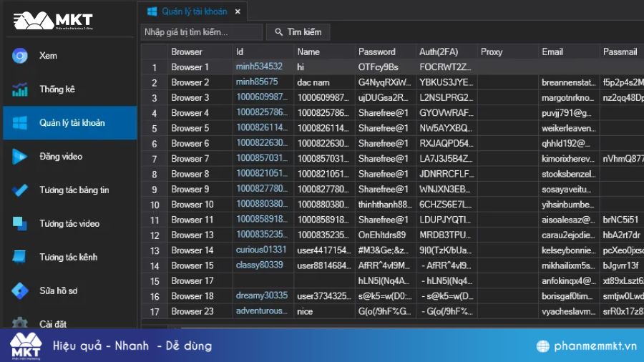644x362 pixels.
Task: Select the Tương tác kênh icon
Action: pyautogui.click(x=20, y=258)
